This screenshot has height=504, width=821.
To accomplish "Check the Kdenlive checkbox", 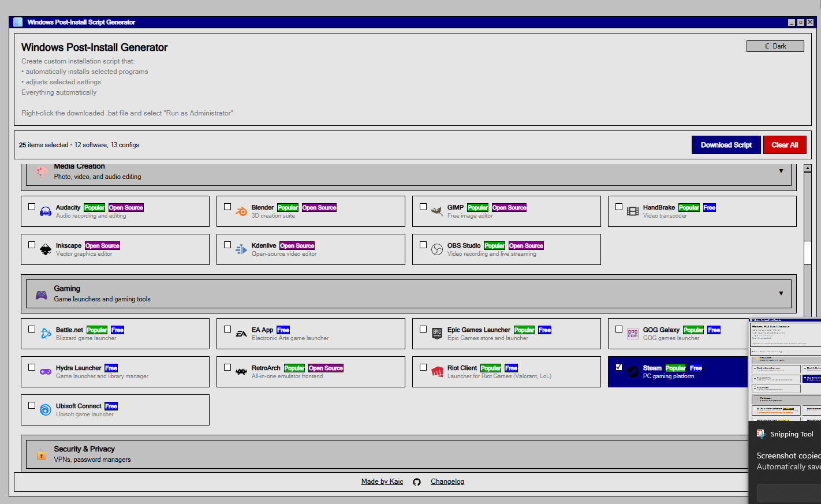I will (x=227, y=245).
